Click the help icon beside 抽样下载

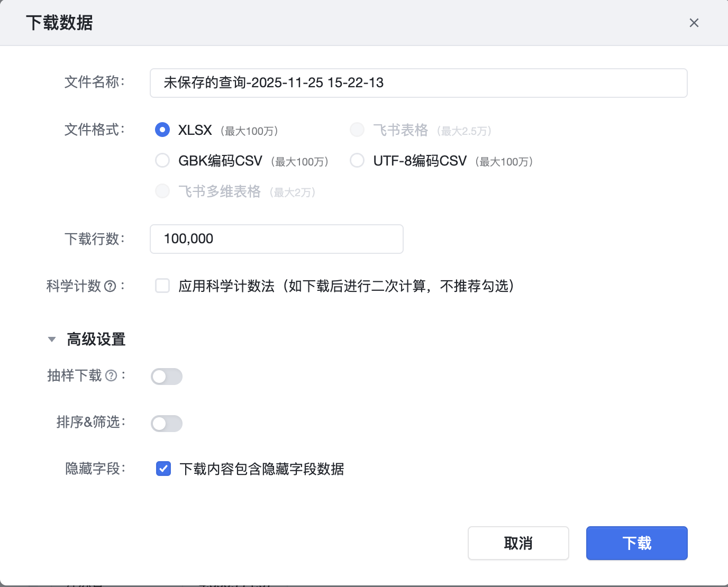[111, 375]
